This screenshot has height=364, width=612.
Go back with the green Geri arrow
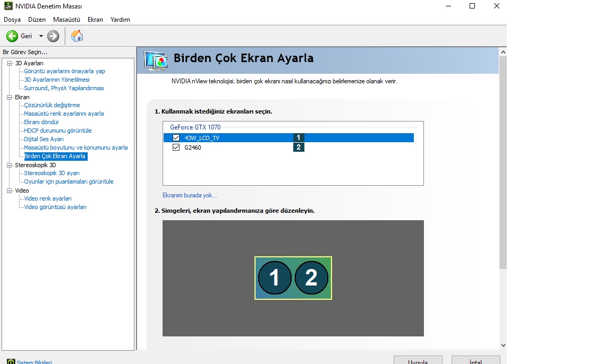pyautogui.click(x=12, y=36)
